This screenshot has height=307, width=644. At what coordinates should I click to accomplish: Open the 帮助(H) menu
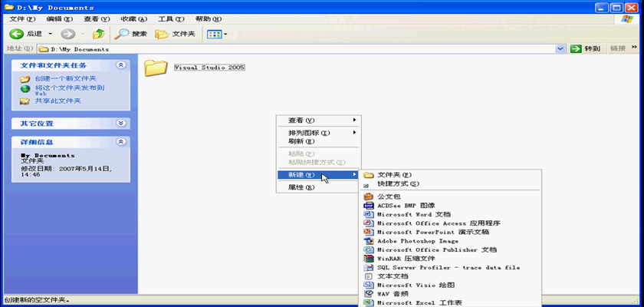click(209, 19)
